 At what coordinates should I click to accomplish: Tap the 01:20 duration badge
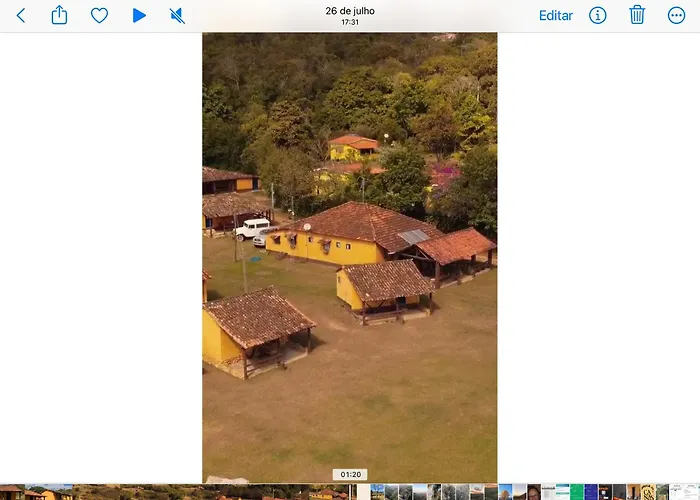pos(350,474)
